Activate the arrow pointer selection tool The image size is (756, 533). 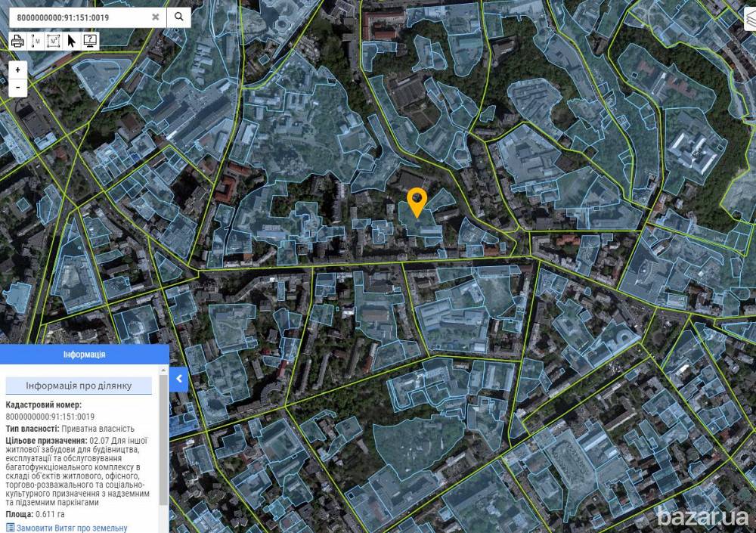coord(72,41)
